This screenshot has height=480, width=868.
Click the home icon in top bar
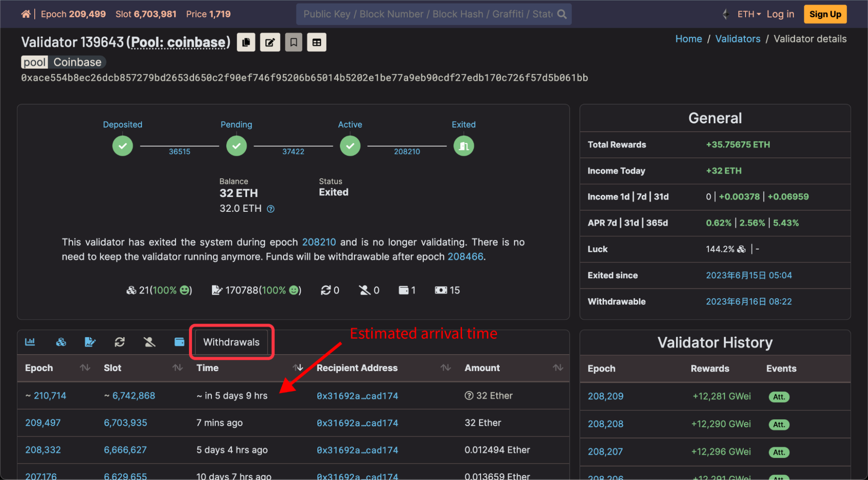(x=26, y=14)
